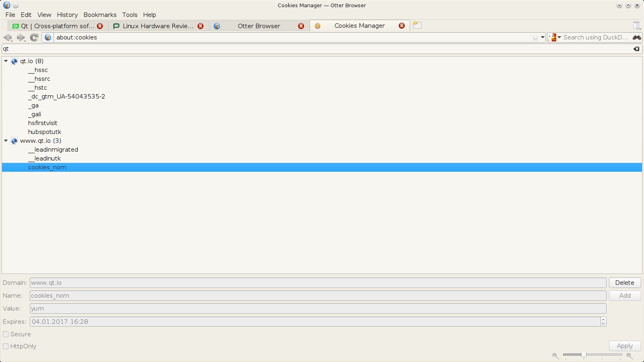Delete the selected cookie
Viewport: 644px width, 362px height.
point(625,283)
